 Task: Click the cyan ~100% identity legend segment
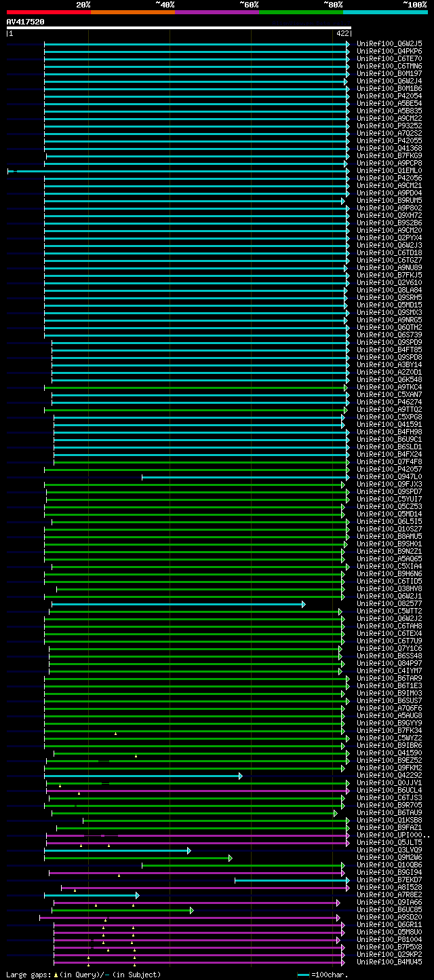click(x=385, y=12)
